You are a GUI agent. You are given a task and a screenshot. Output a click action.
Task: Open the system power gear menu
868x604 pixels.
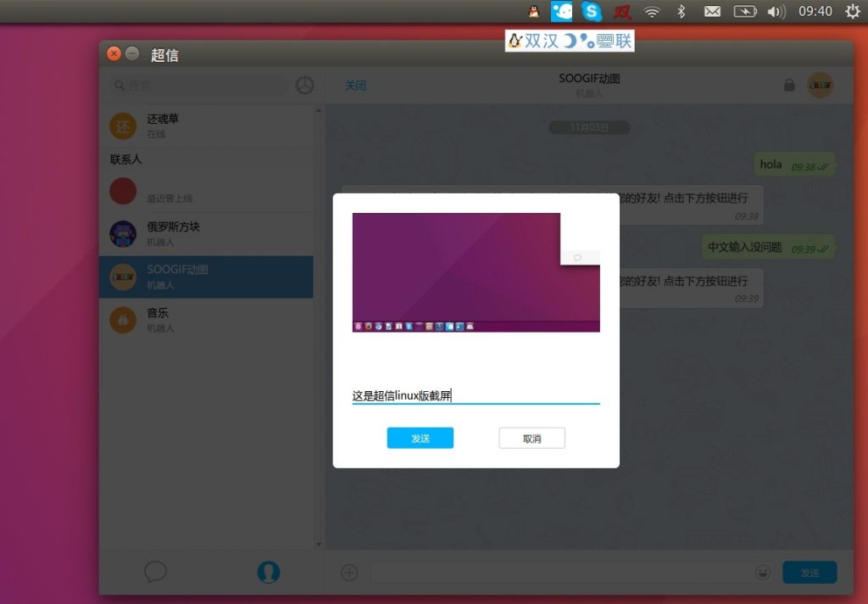click(852, 12)
